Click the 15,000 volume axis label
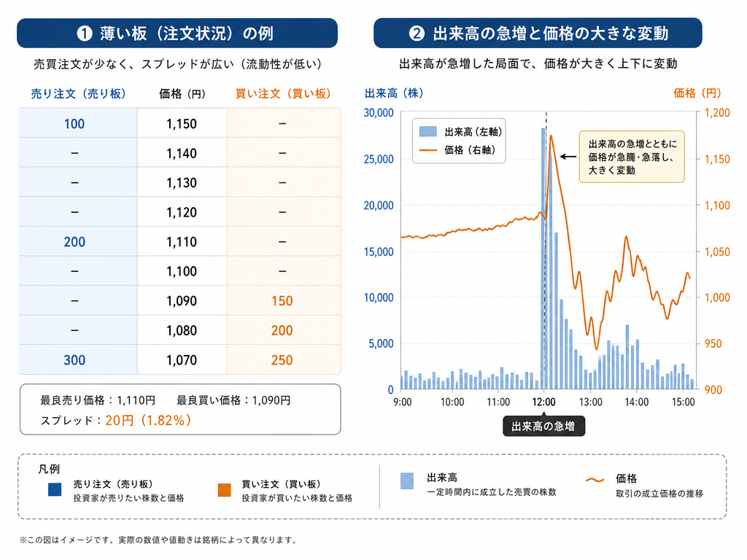Viewport: 747px width, 560px height. click(379, 252)
